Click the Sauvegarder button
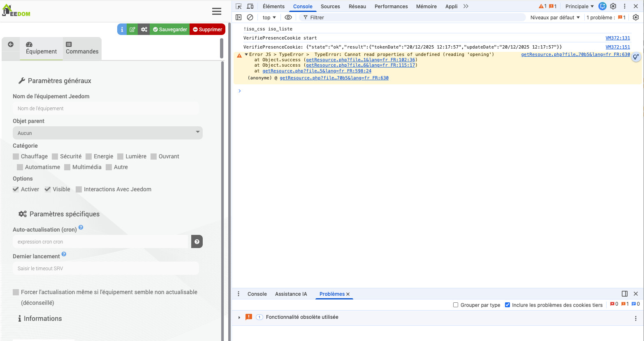The height and width of the screenshot is (341, 644). click(170, 30)
